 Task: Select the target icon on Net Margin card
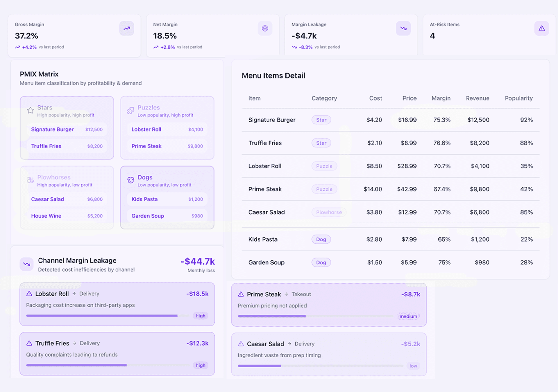tap(265, 28)
